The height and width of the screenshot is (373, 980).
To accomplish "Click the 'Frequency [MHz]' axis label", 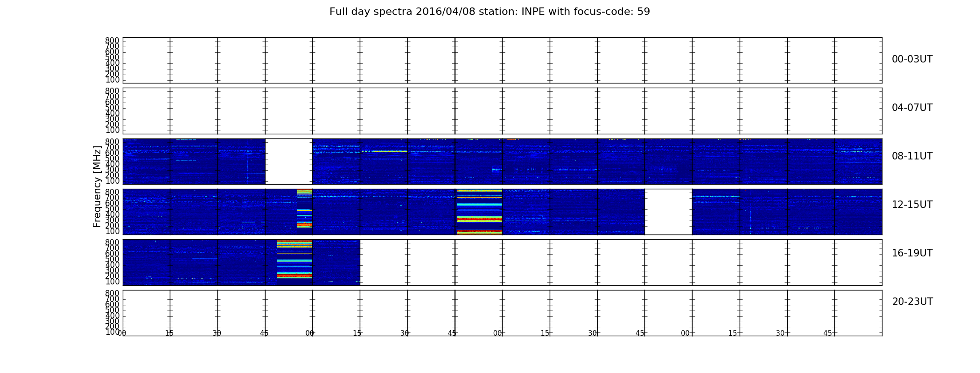I will point(97,186).
